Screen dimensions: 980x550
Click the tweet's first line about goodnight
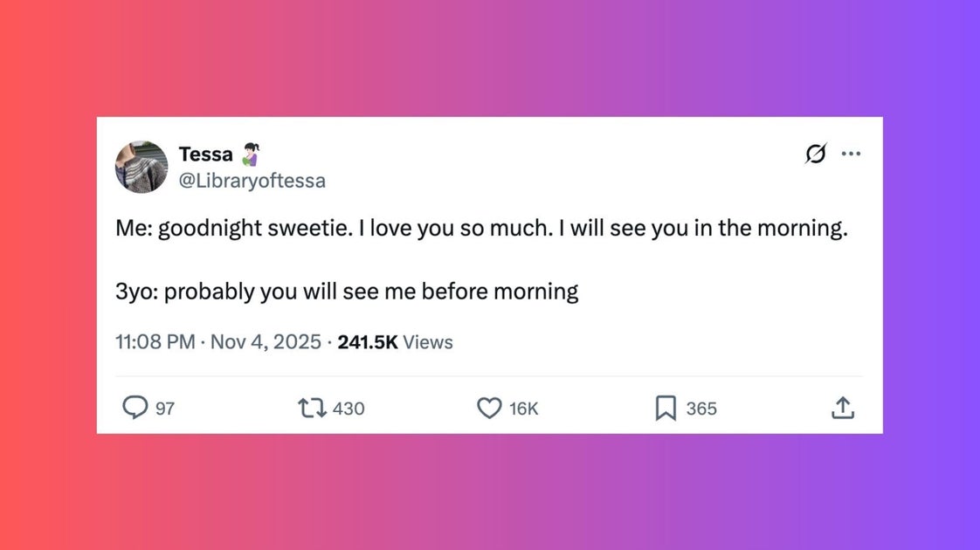click(481, 230)
